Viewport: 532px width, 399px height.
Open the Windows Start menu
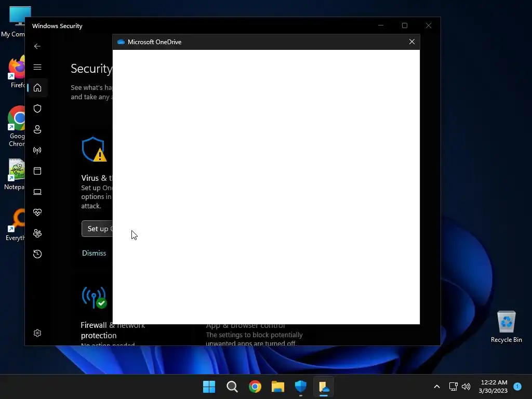pyautogui.click(x=209, y=387)
